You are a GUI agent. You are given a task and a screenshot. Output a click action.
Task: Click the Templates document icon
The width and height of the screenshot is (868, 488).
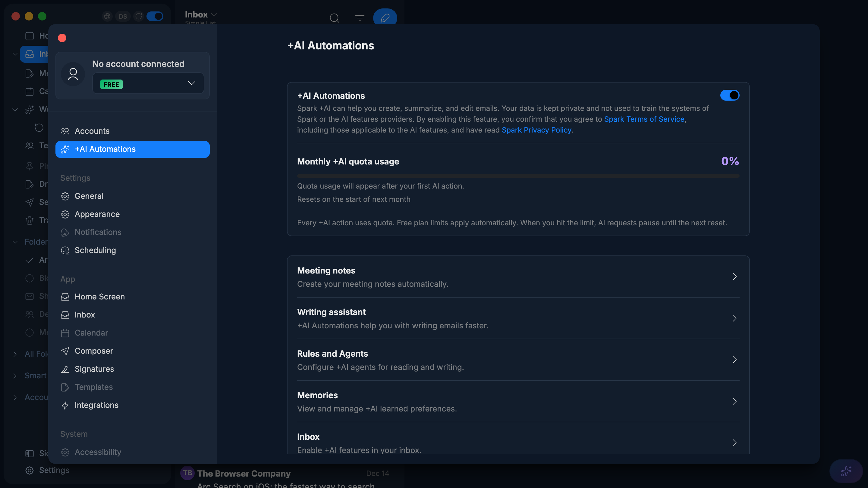point(65,387)
